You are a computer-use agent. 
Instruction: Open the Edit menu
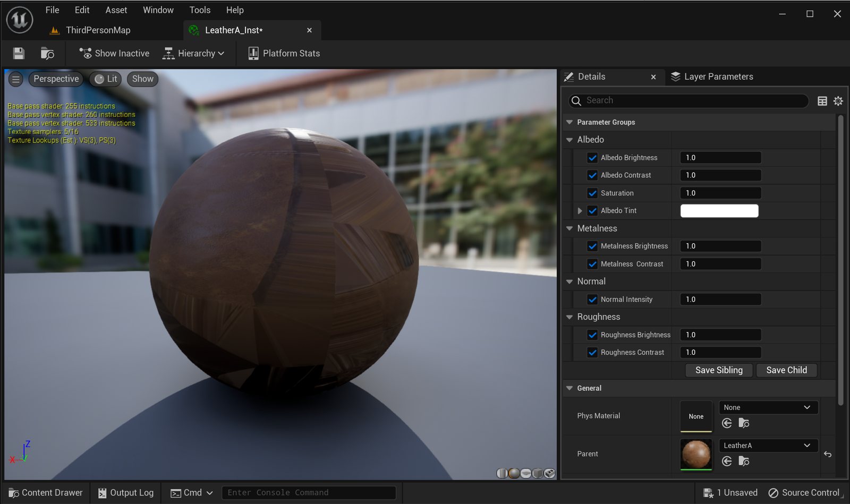[x=82, y=10]
